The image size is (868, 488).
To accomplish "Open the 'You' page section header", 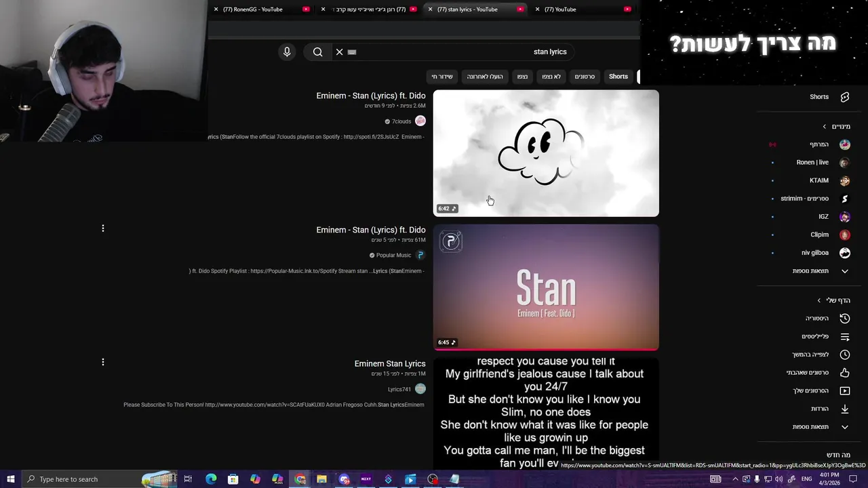I will [x=834, y=300].
